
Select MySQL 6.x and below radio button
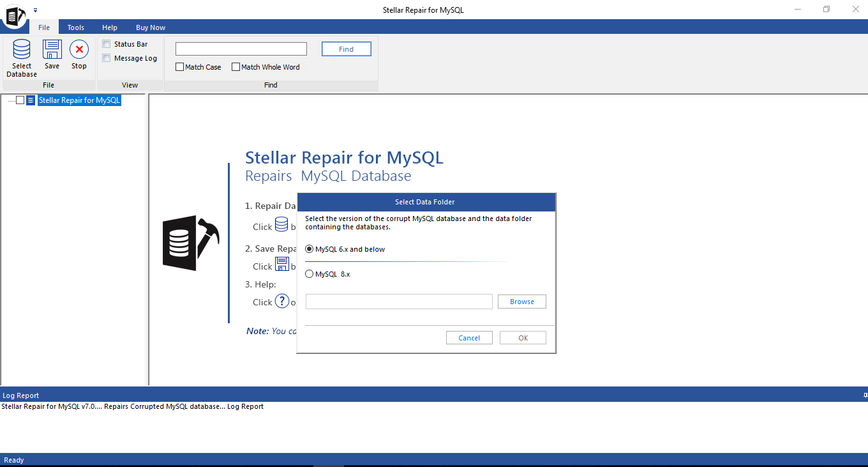[310, 249]
